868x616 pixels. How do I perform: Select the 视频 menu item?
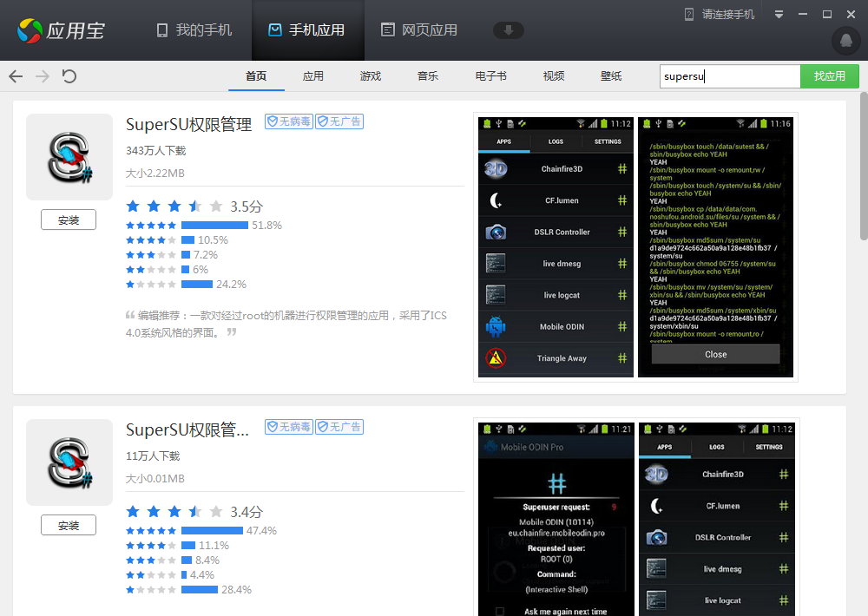tap(554, 75)
